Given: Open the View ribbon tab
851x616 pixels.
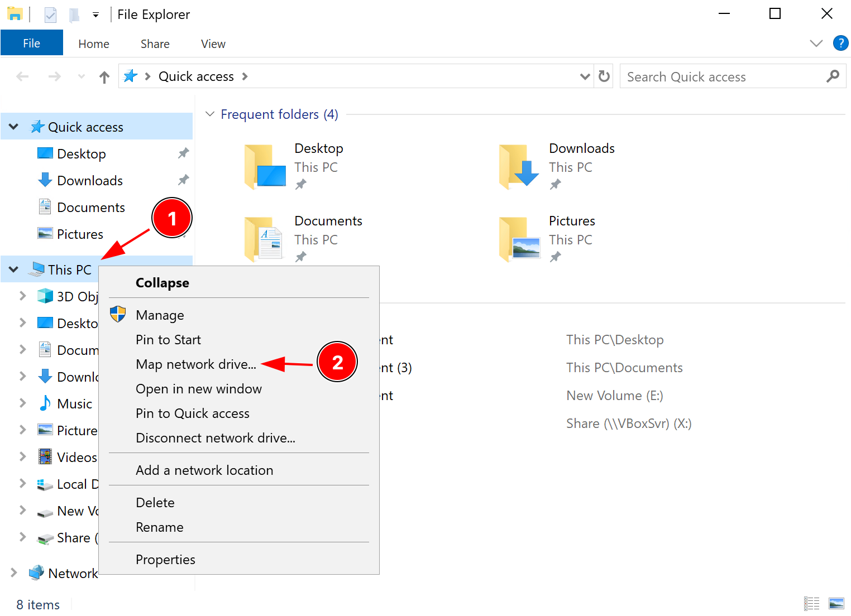Looking at the screenshot, I should [x=213, y=43].
